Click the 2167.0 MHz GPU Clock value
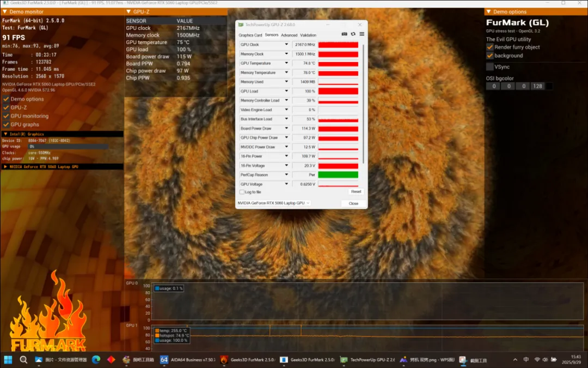 point(304,44)
